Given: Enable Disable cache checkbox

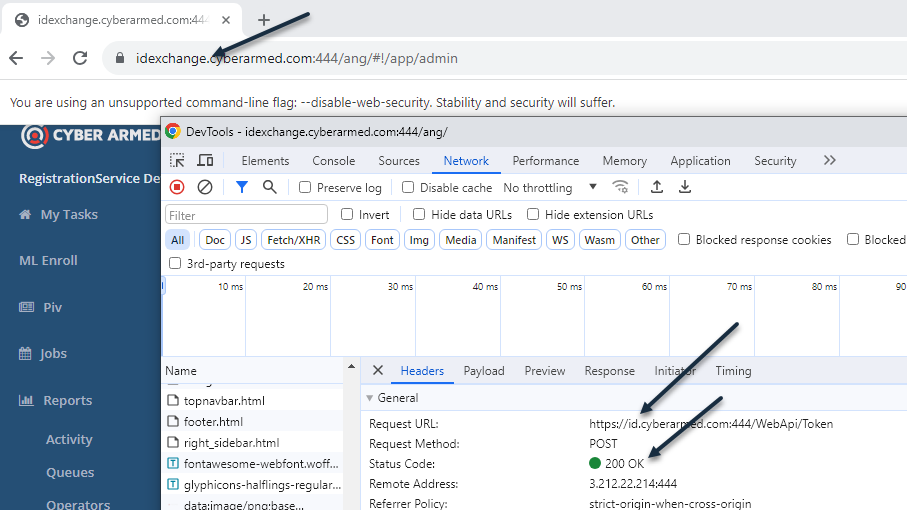Looking at the screenshot, I should [408, 187].
